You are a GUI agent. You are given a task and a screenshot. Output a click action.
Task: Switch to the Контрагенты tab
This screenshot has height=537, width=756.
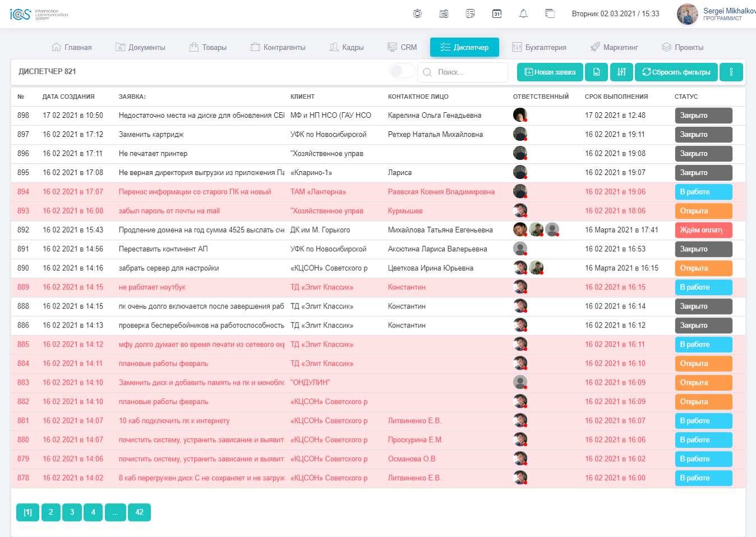pos(278,48)
